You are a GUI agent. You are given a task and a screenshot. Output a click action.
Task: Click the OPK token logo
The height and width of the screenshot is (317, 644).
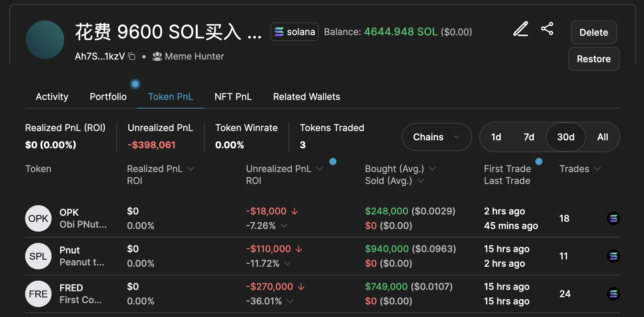tap(38, 218)
